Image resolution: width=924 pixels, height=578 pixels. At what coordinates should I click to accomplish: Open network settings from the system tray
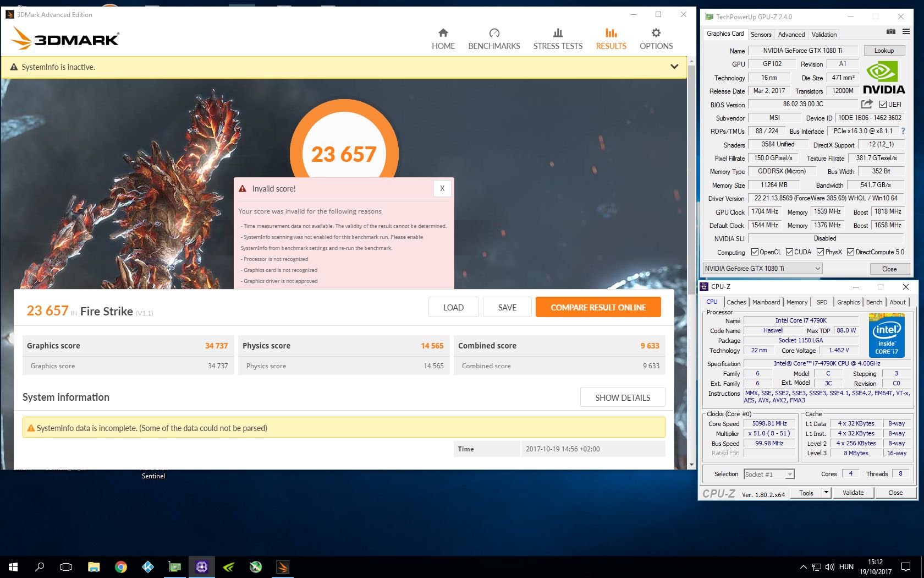click(x=817, y=567)
